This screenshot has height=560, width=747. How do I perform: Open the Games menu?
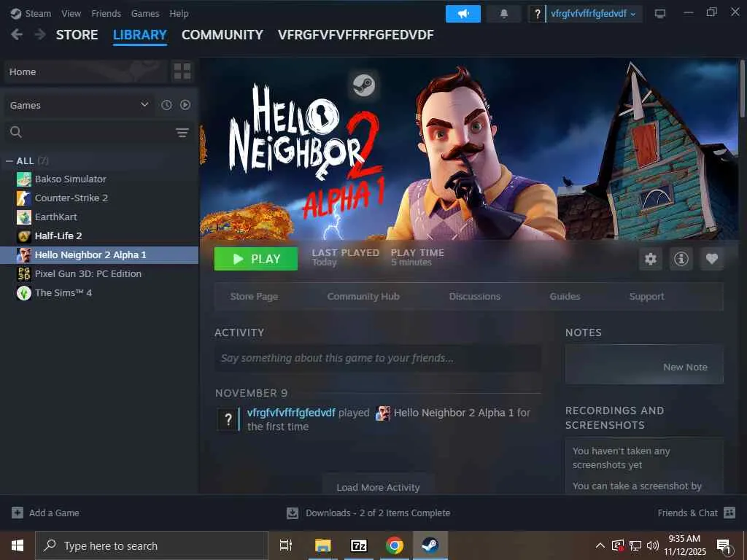pos(145,13)
